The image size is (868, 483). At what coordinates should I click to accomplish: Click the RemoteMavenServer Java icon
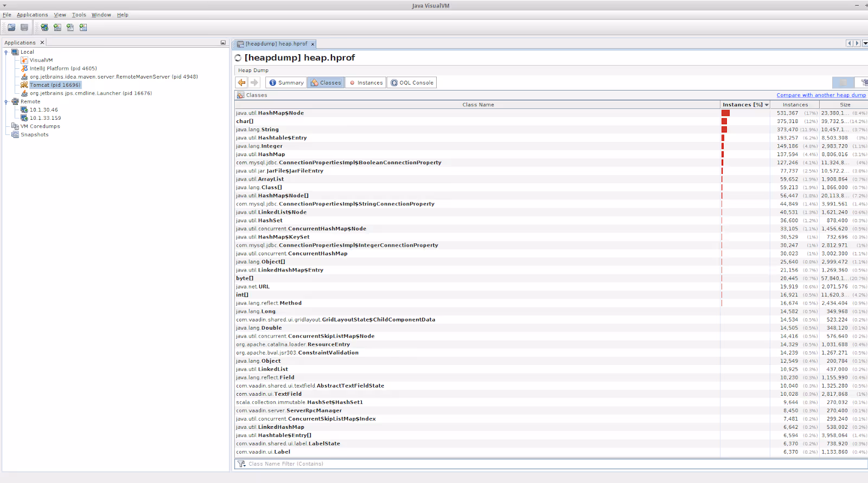24,77
